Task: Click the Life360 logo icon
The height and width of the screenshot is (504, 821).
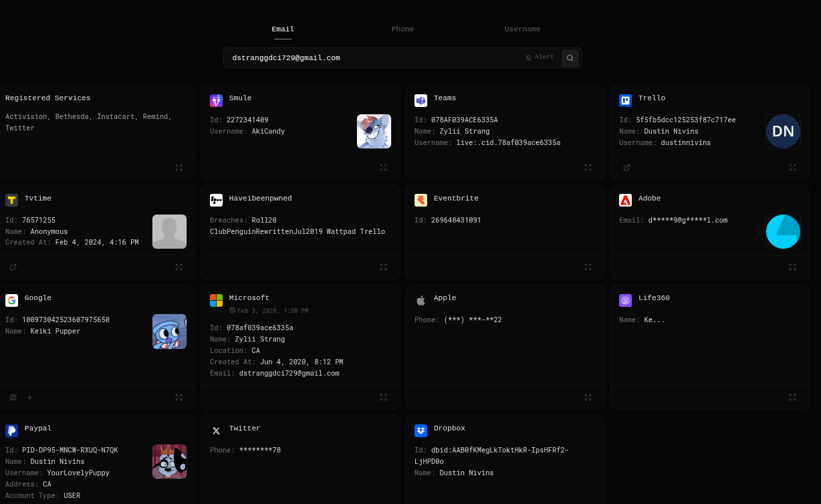Action: (625, 300)
